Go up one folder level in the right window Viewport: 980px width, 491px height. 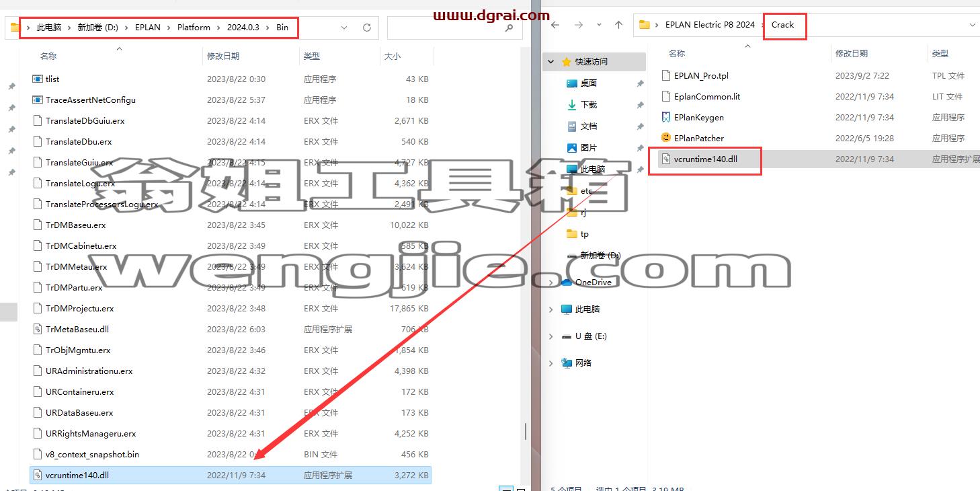[x=618, y=25]
